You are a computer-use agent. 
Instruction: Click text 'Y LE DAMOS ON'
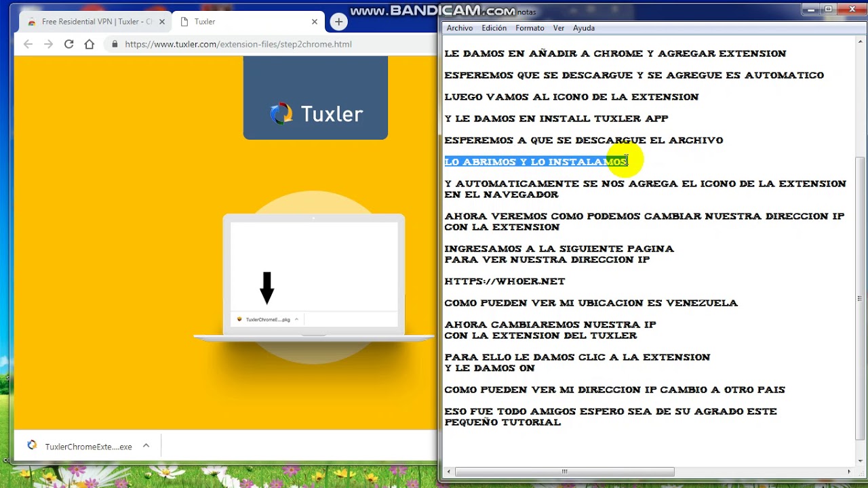coord(490,368)
